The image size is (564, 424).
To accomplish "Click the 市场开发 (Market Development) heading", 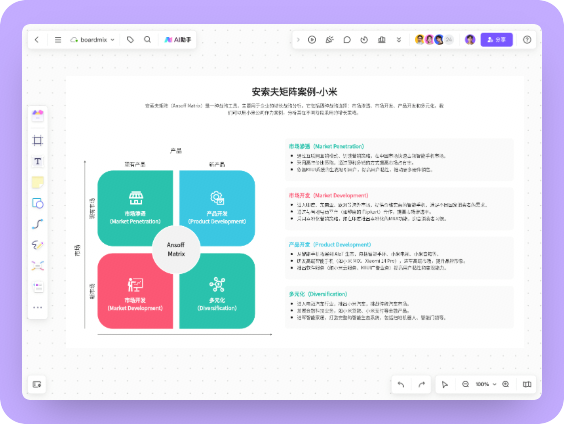I will point(328,196).
